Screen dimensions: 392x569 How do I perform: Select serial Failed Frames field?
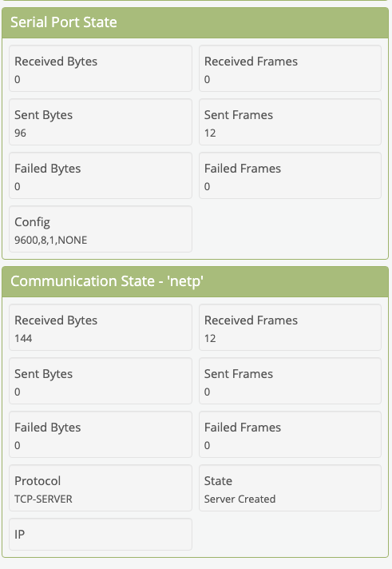coord(290,176)
